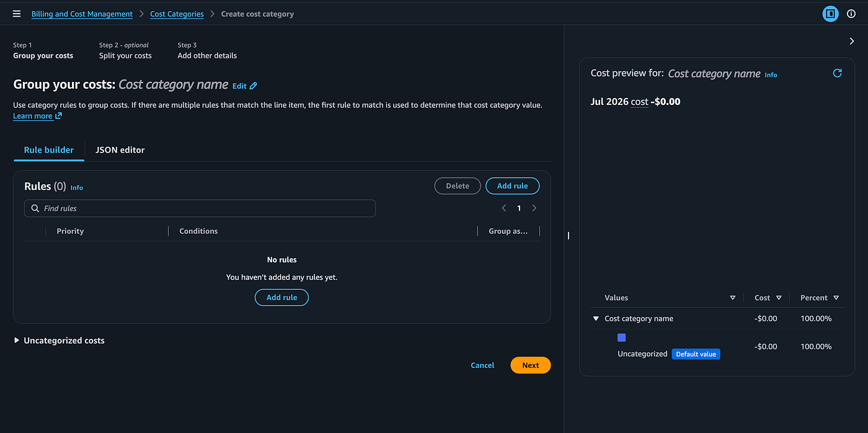Go to next rules page

click(534, 208)
